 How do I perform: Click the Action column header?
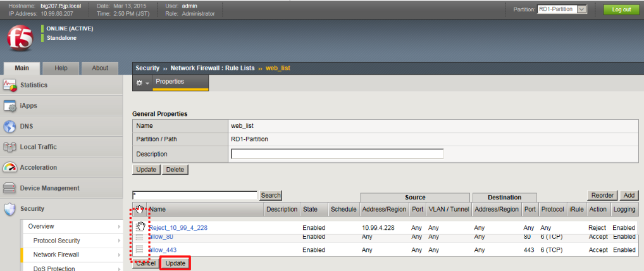(598, 210)
